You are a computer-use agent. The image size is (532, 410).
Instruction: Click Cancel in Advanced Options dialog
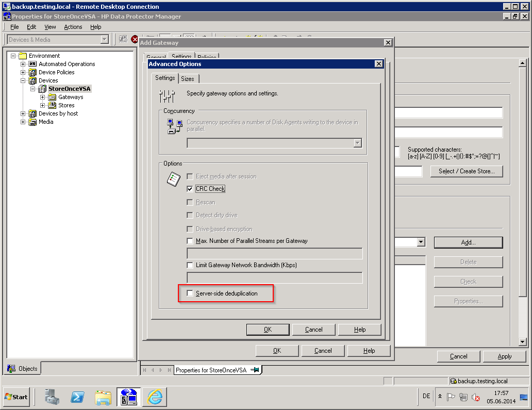314,330
